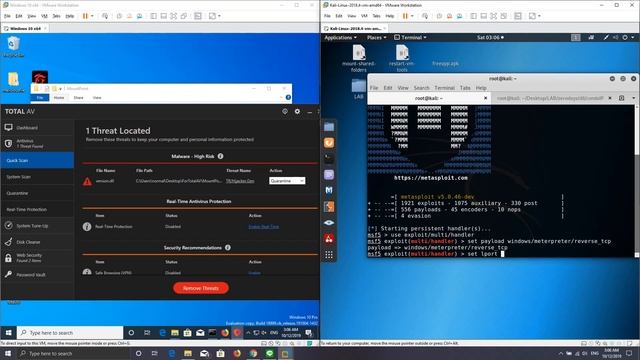Image resolution: width=640 pixels, height=360 pixels.
Task: Open Edge in Windows VM taskbar
Action: pyautogui.click(x=162, y=333)
